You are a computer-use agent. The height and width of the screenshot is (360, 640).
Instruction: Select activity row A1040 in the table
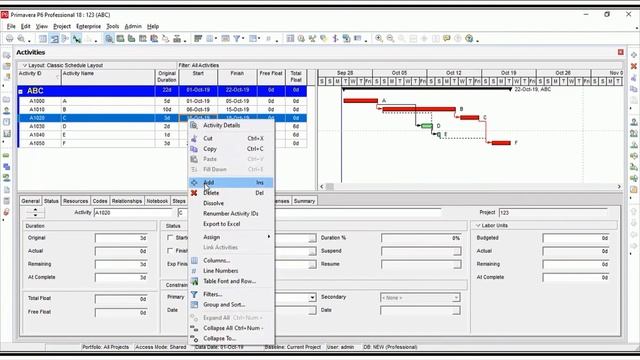coord(162,135)
